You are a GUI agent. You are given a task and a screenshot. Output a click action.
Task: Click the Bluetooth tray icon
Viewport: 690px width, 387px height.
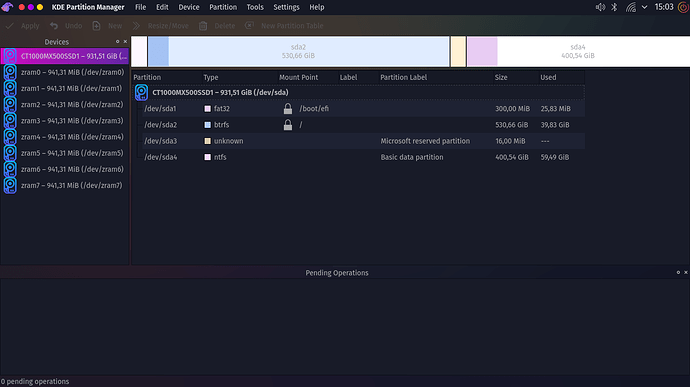click(614, 7)
